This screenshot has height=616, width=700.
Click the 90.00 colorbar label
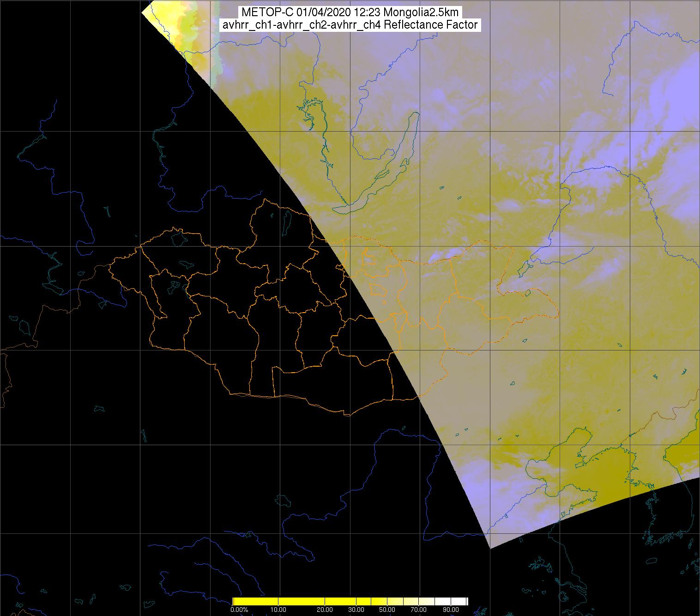[451, 610]
